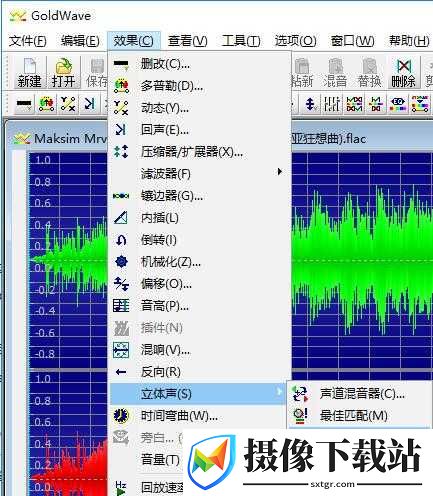Click the rightmost colorful effects toolbar icon

pyautogui.click(x=420, y=104)
